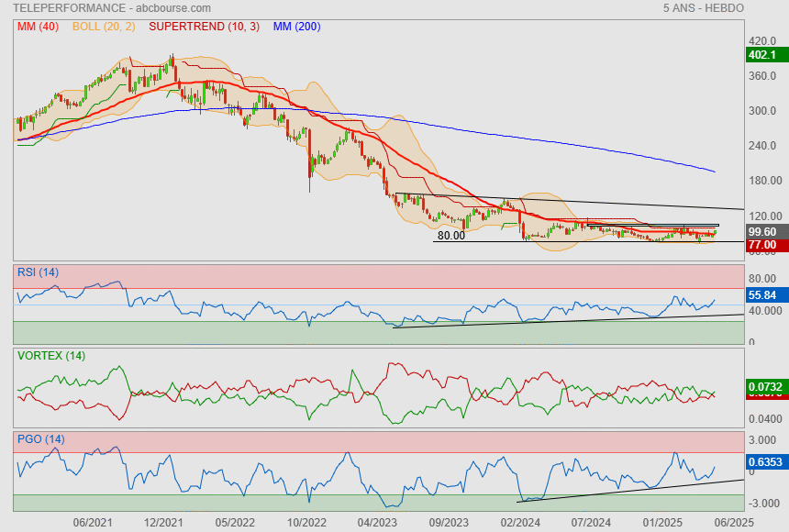
Task: Select the RSI (14) indicator label
Action: tap(39, 272)
